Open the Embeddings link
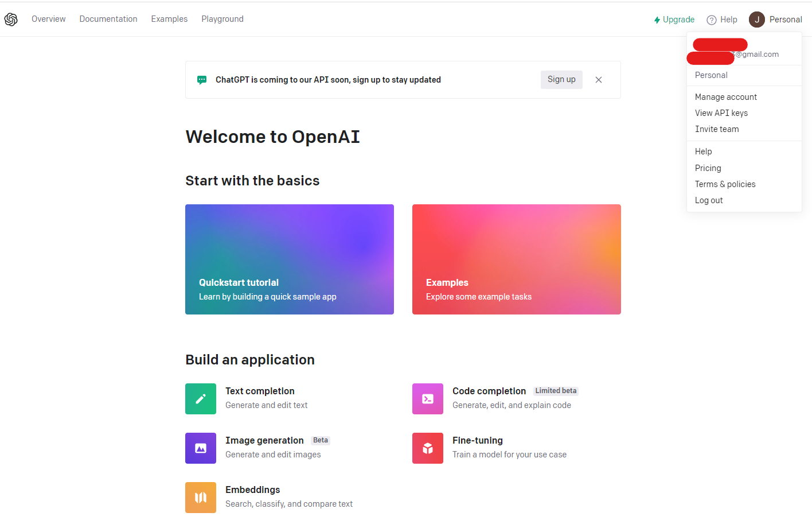This screenshot has width=812, height=532. pos(253,490)
